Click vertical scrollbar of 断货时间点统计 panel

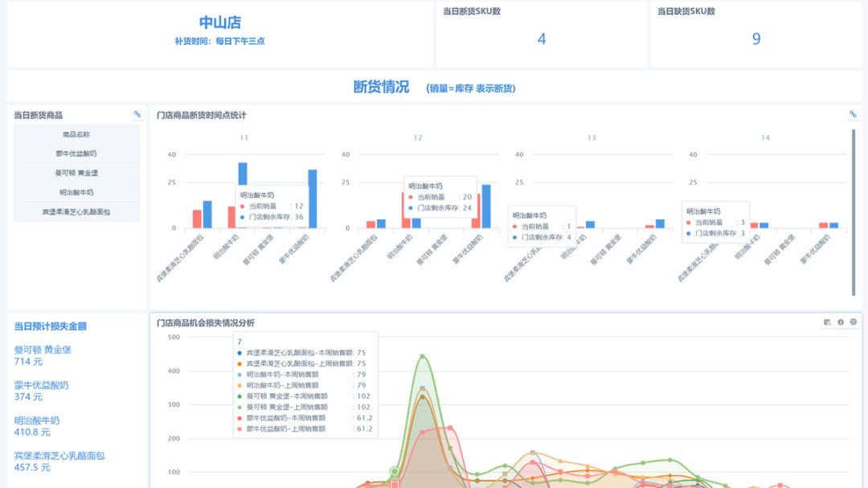(x=854, y=212)
